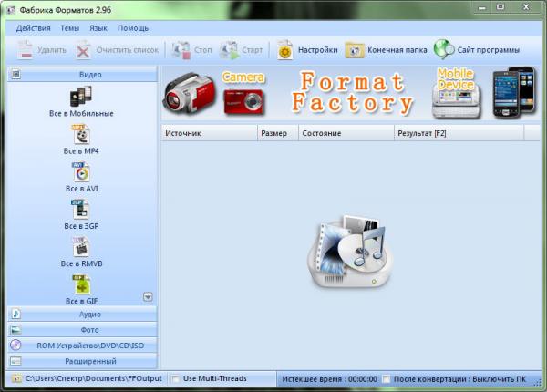547x392 pixels.
Task: Click the red photo camera banner image
Action: (x=243, y=101)
